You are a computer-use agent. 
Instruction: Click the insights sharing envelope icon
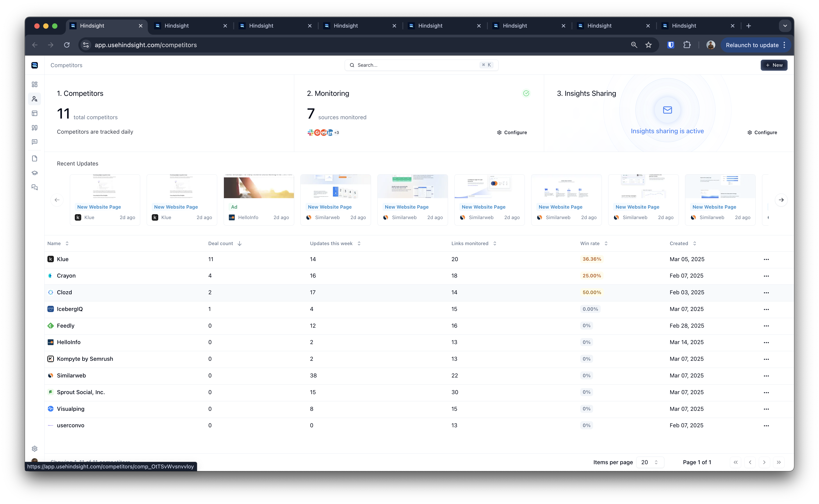667,110
